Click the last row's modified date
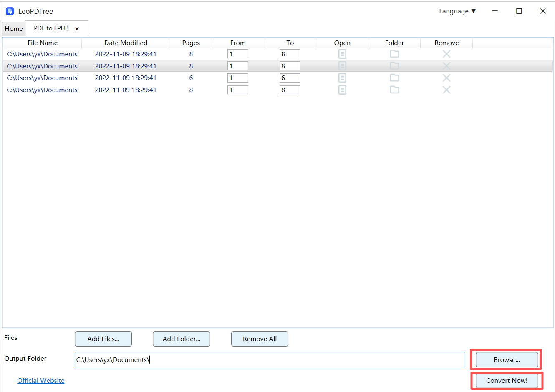 coord(126,90)
